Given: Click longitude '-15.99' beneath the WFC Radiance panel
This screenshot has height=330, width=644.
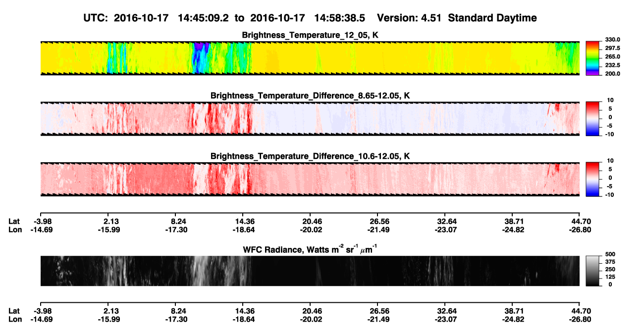Looking at the screenshot, I should coord(109,320).
